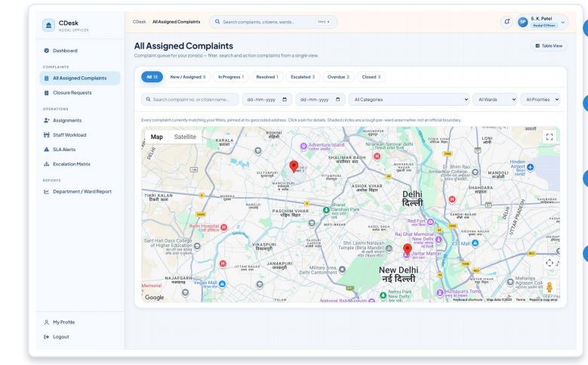The image size is (588, 365).
Task: Click the All Assigned Complaints clipboard icon
Action: point(47,78)
